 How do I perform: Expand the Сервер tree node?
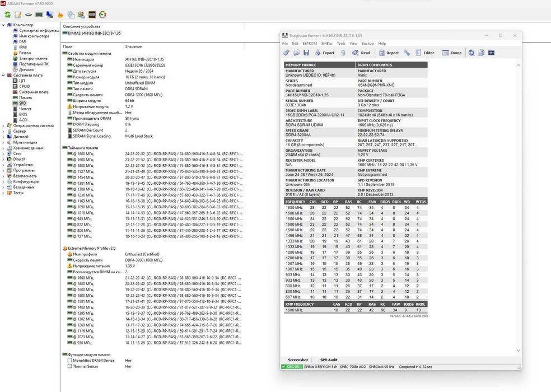pyautogui.click(x=3, y=131)
